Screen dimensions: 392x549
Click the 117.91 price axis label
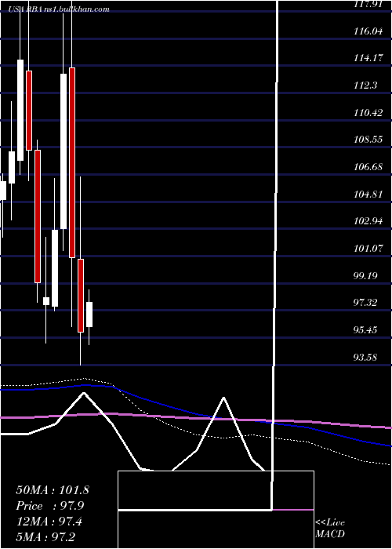[x=368, y=4]
